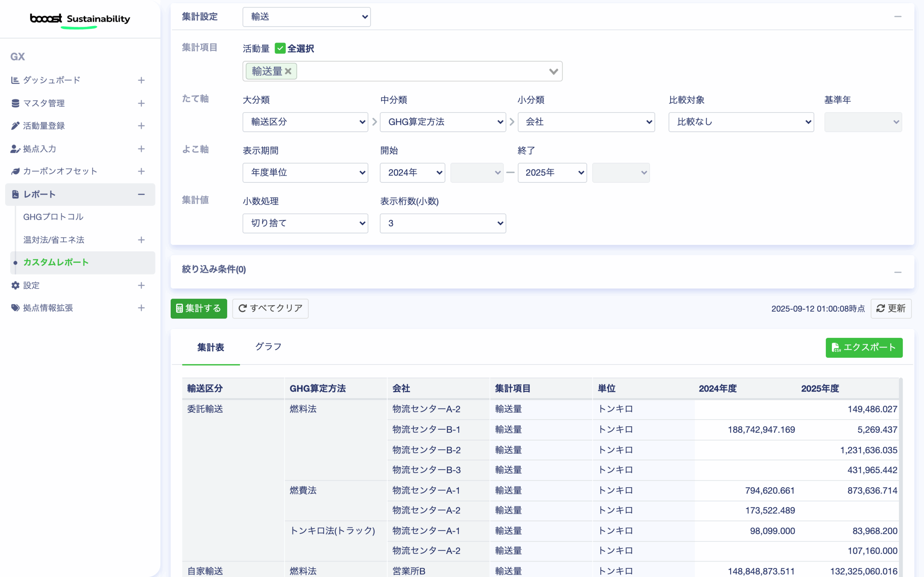
Task: Collapse the 絞り込み条件 panel
Action: (898, 272)
